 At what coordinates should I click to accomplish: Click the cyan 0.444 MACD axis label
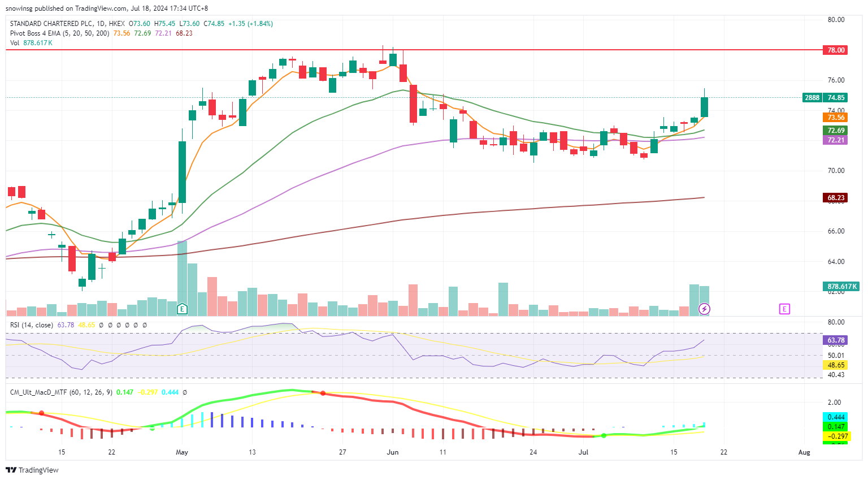(x=836, y=417)
